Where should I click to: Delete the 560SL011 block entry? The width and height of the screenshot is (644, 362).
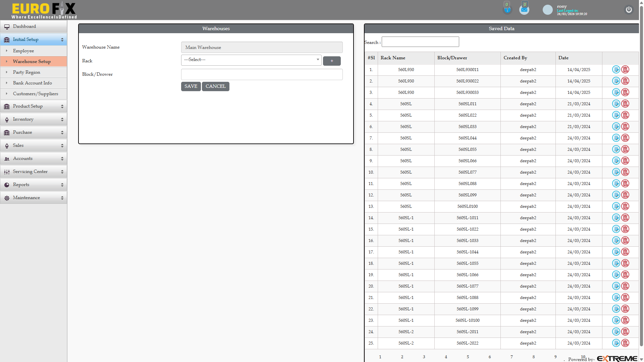(x=625, y=104)
